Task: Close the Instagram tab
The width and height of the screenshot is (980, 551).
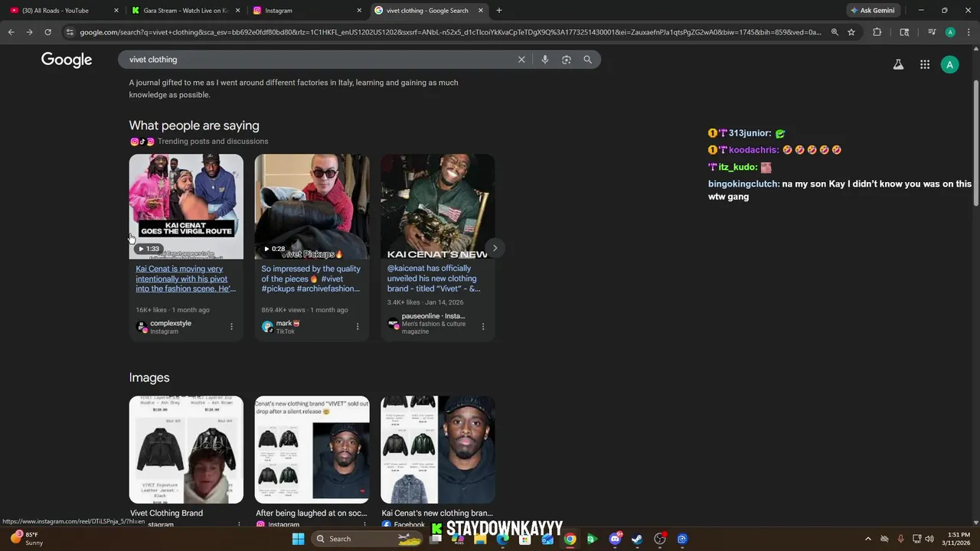Action: pos(359,11)
